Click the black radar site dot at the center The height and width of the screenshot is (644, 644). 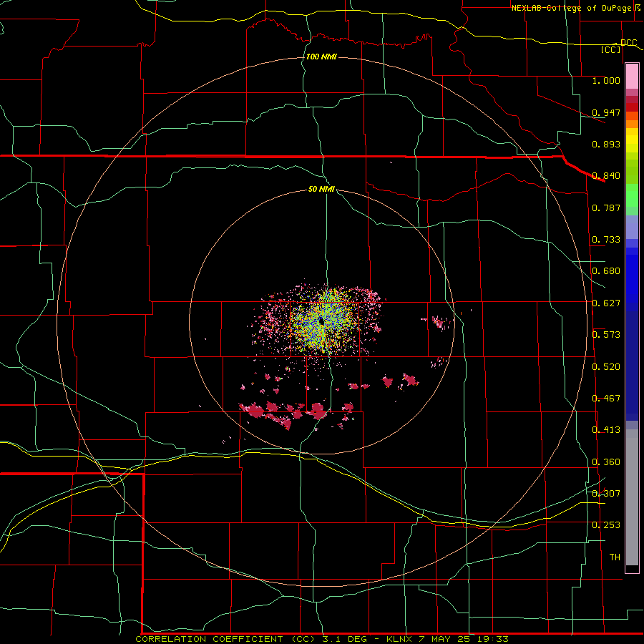(x=321, y=321)
